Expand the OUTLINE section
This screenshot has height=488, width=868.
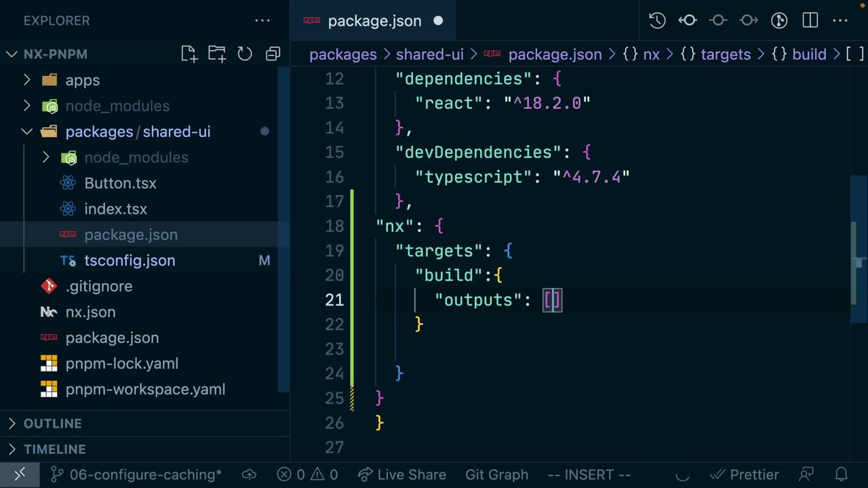(52, 424)
